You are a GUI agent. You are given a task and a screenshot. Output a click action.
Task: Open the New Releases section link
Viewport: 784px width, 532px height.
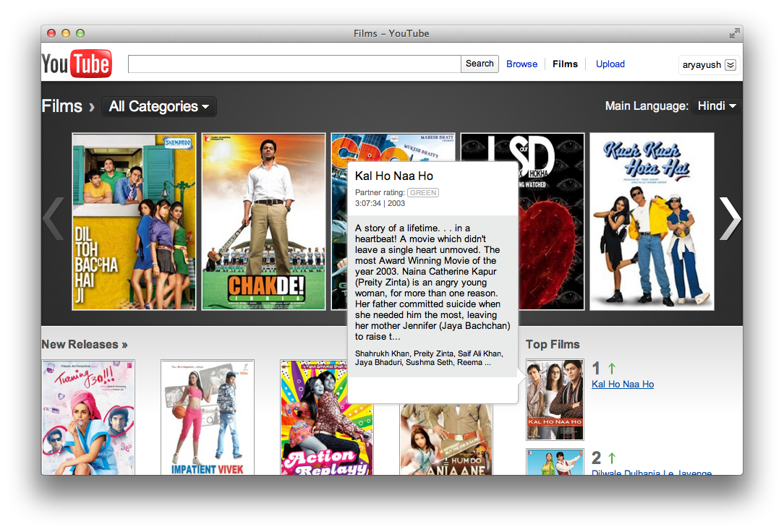(x=85, y=344)
